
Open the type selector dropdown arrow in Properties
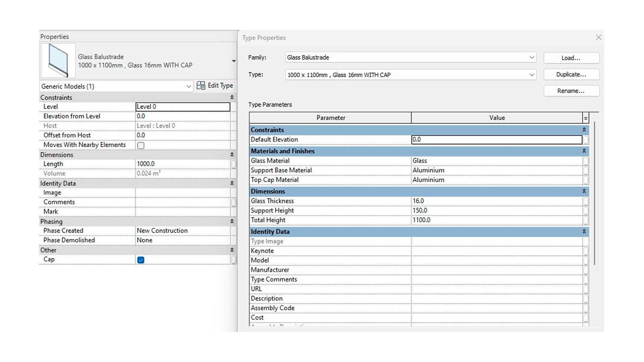(x=233, y=61)
